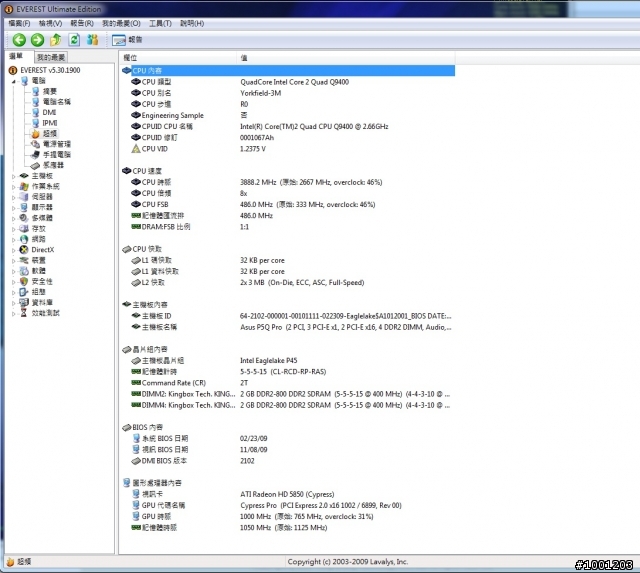The height and width of the screenshot is (573, 640).
Task: Click value QuadCore Intel Core 2 Quad Q9400
Action: 295,82
